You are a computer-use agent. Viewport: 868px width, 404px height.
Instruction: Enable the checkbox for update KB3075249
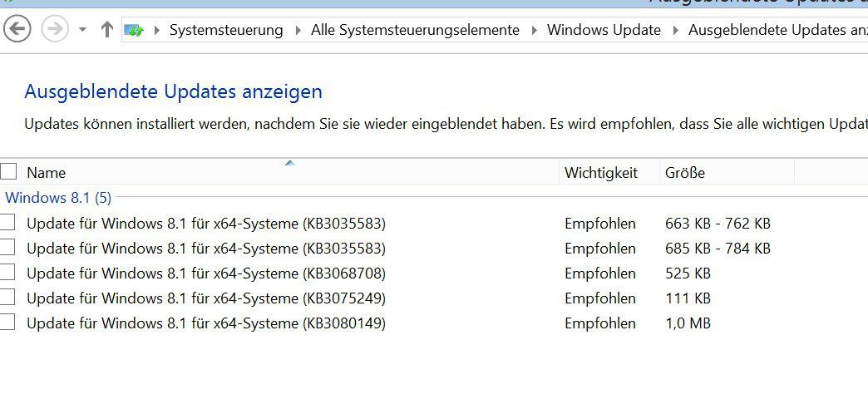[x=7, y=298]
